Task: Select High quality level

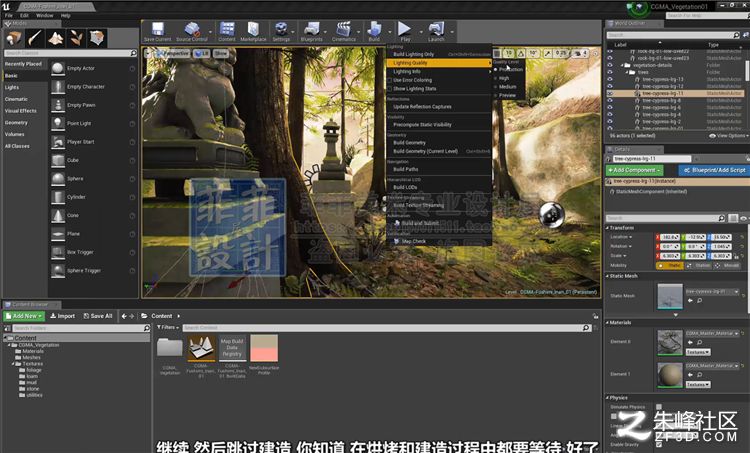Action: pyautogui.click(x=504, y=78)
